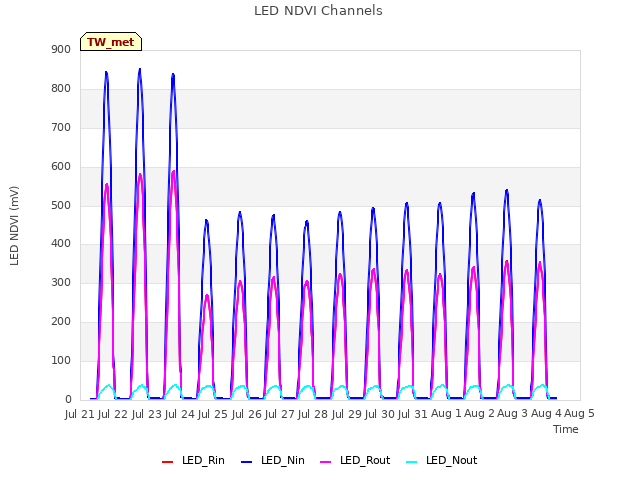
Task: Click the x-axis label Time
Action: (566, 429)
